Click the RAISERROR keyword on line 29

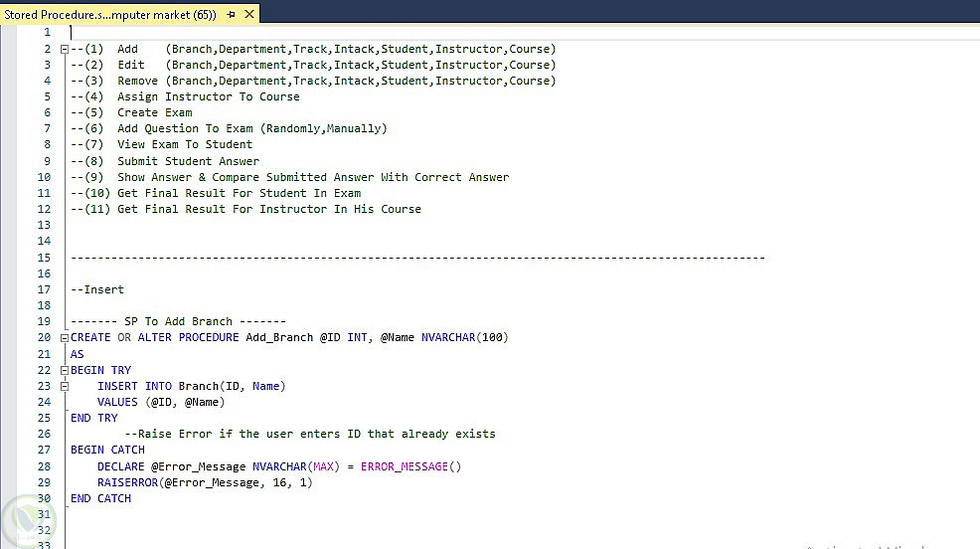[127, 482]
